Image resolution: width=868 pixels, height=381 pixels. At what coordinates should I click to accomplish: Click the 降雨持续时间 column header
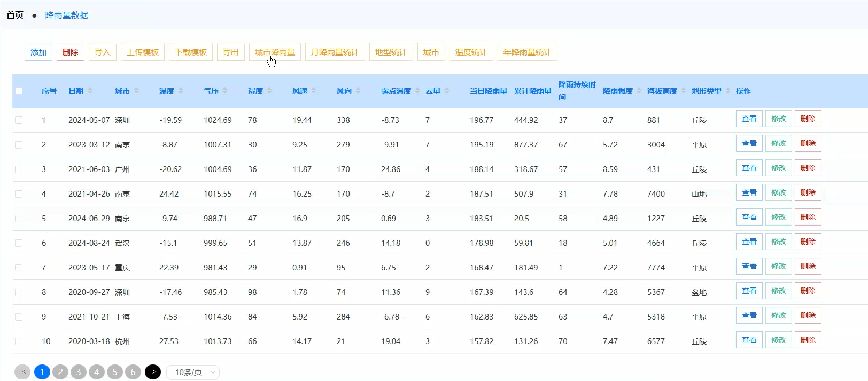tap(577, 91)
